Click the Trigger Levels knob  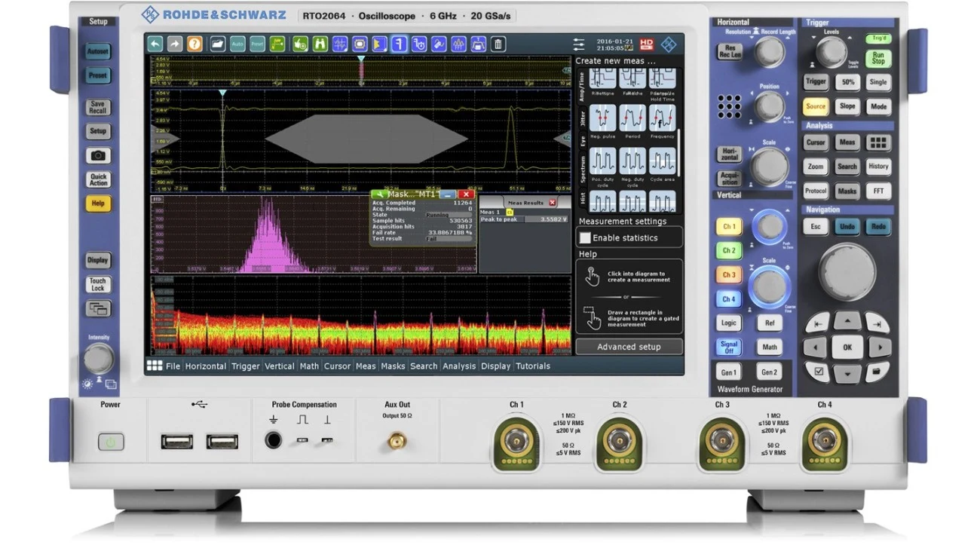831,53
